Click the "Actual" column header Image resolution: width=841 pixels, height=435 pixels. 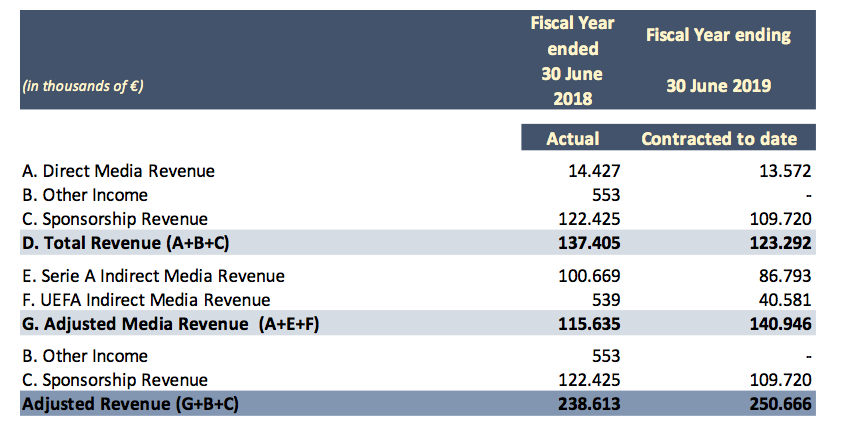tap(572, 139)
